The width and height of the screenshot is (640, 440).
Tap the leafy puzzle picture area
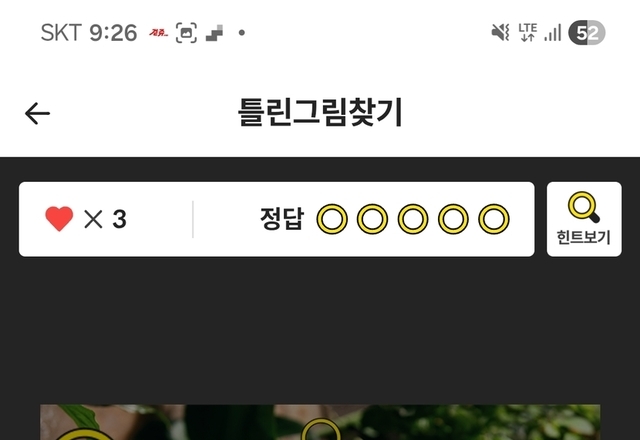pos(320,422)
